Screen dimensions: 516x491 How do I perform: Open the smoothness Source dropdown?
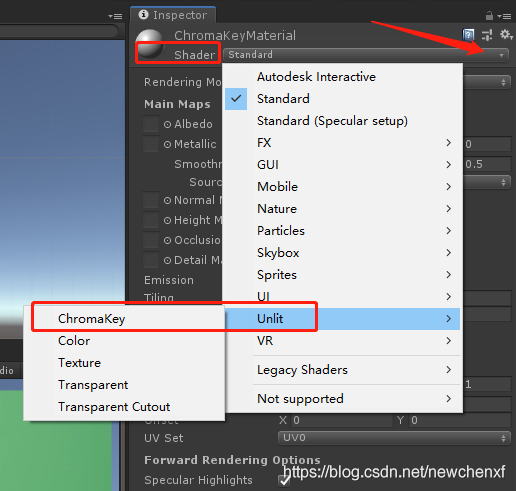point(486,182)
